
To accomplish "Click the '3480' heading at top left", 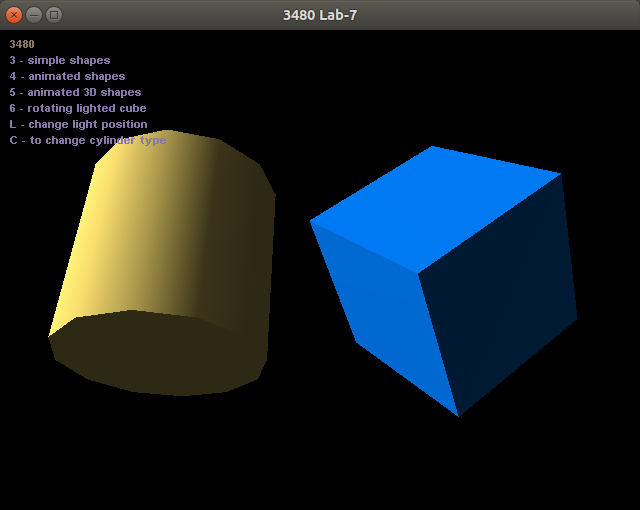I will pyautogui.click(x=22, y=44).
